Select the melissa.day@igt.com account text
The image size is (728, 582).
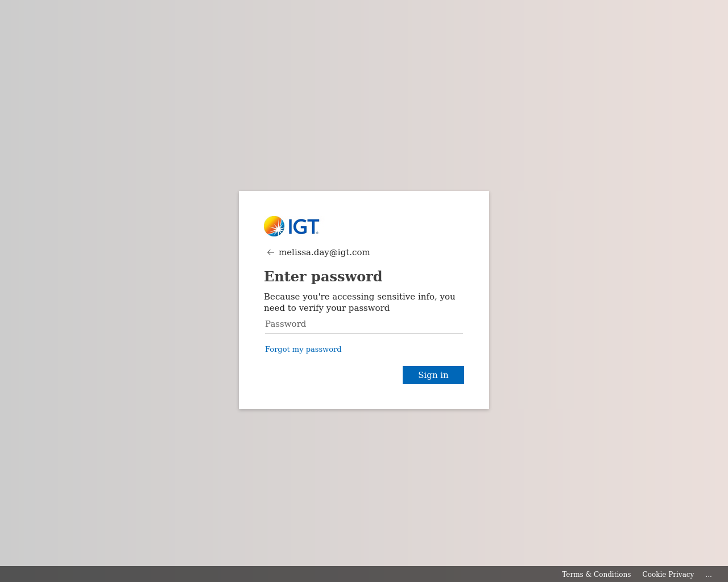click(324, 252)
